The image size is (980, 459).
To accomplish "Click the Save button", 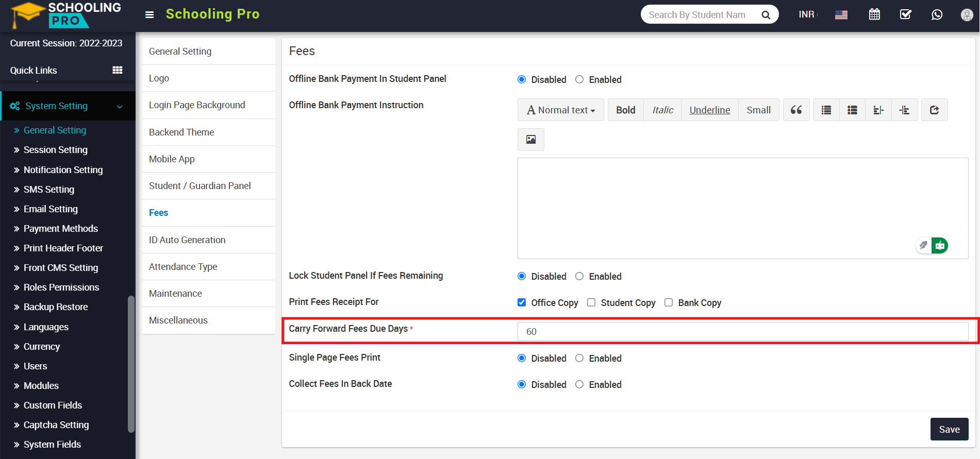I will point(949,429).
